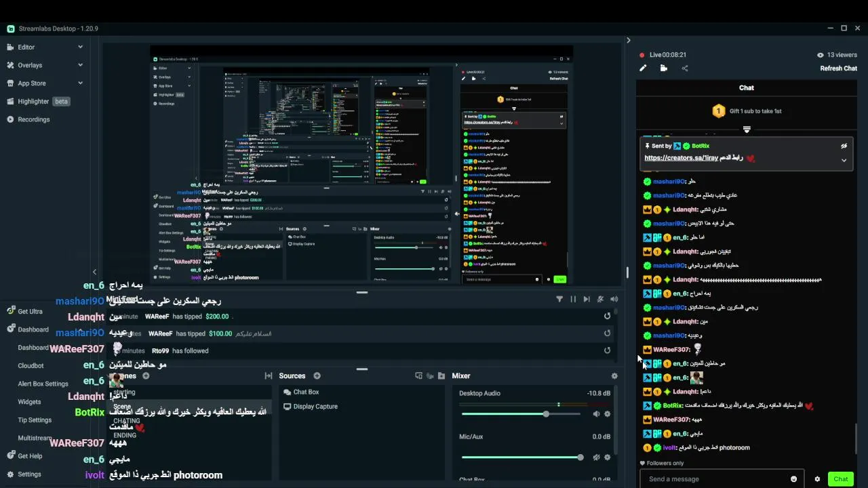Expand the Editor chevron
This screenshot has height=488, width=868.
80,47
